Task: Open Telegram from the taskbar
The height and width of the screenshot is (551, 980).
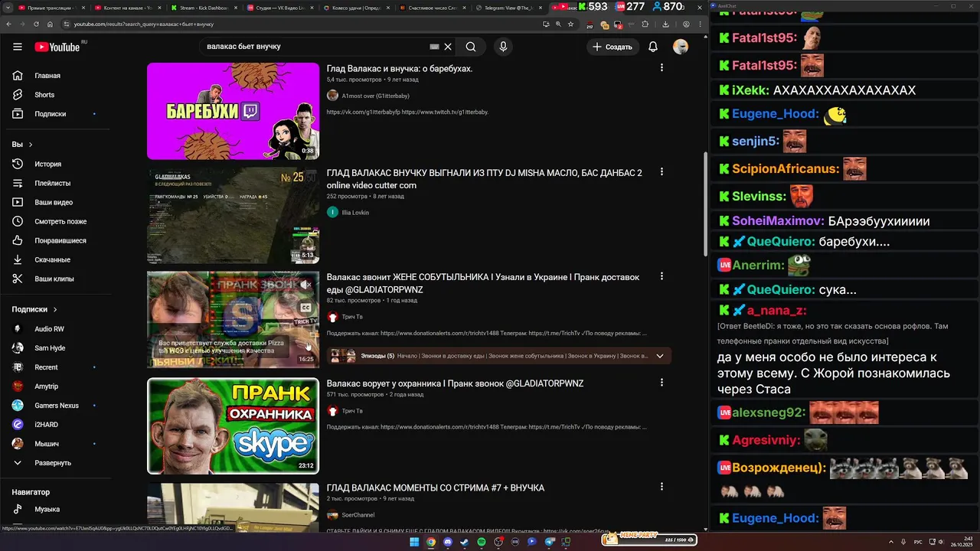Action: pos(549,542)
